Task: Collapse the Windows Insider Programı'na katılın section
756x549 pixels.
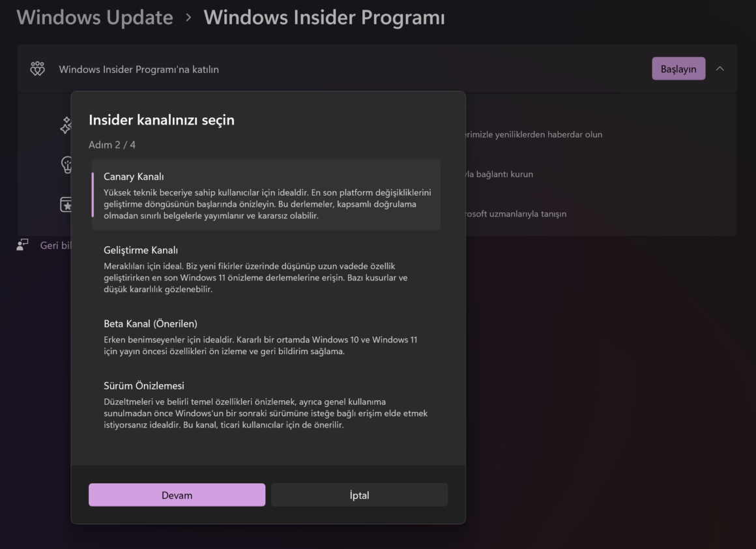Action: click(720, 69)
